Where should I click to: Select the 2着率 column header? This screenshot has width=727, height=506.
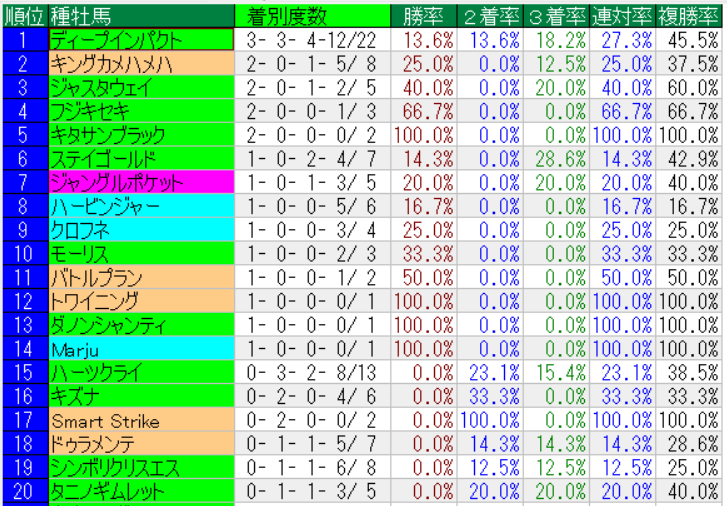pyautogui.click(x=491, y=16)
